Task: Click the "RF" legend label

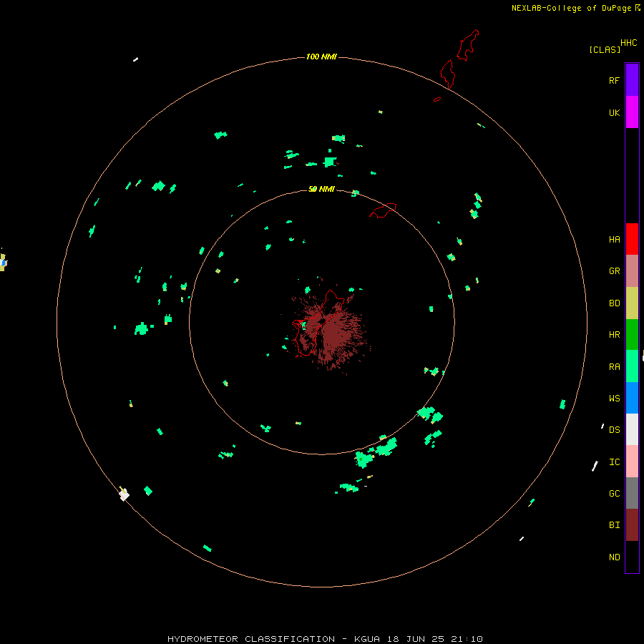Action: (614, 80)
